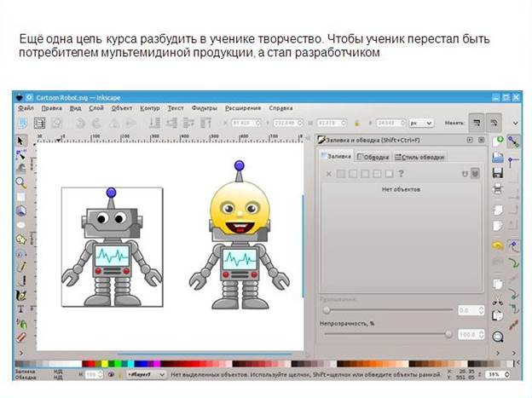This screenshot has width=532, height=398.
Task: Click Select all in all layers icon
Action: pyautogui.click(x=40, y=123)
